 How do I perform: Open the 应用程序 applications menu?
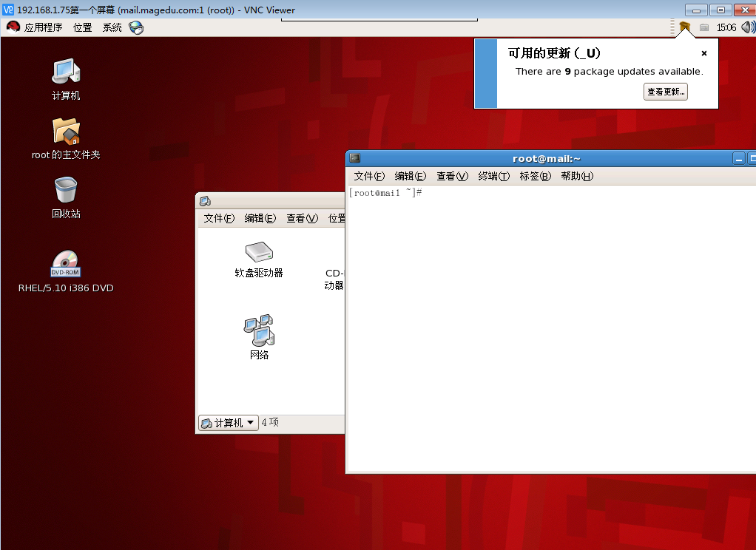tap(44, 27)
